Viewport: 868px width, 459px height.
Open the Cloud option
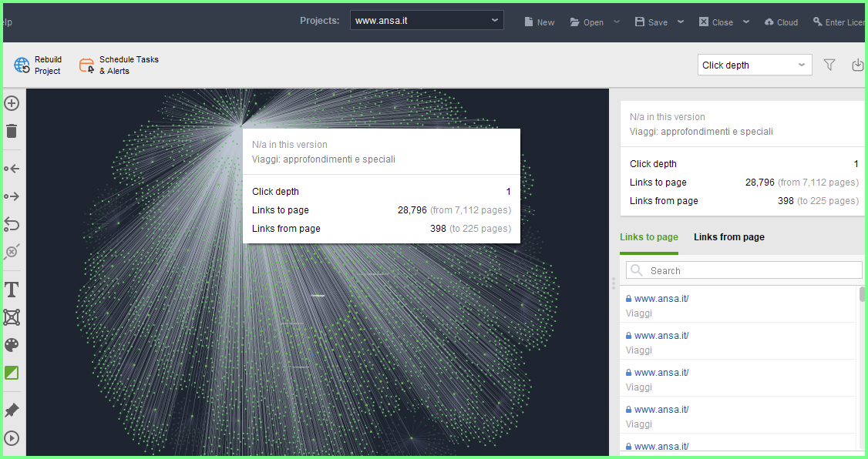(x=781, y=22)
